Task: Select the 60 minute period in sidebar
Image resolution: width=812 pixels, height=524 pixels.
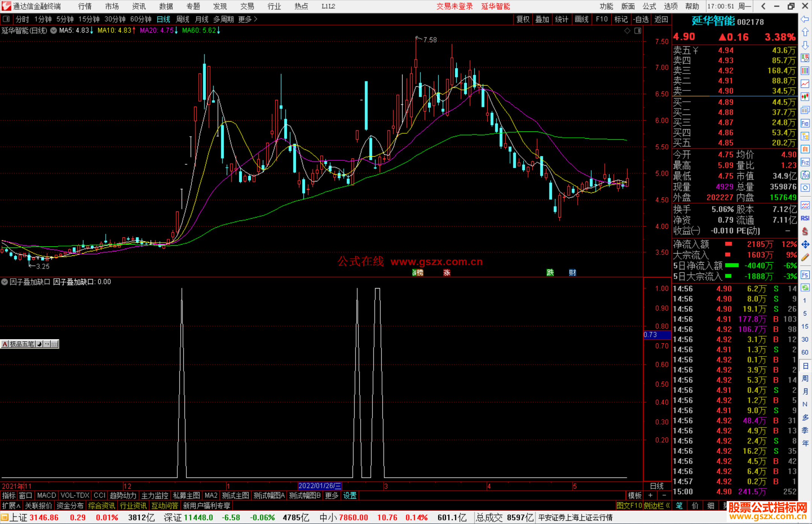Action: click(804, 352)
